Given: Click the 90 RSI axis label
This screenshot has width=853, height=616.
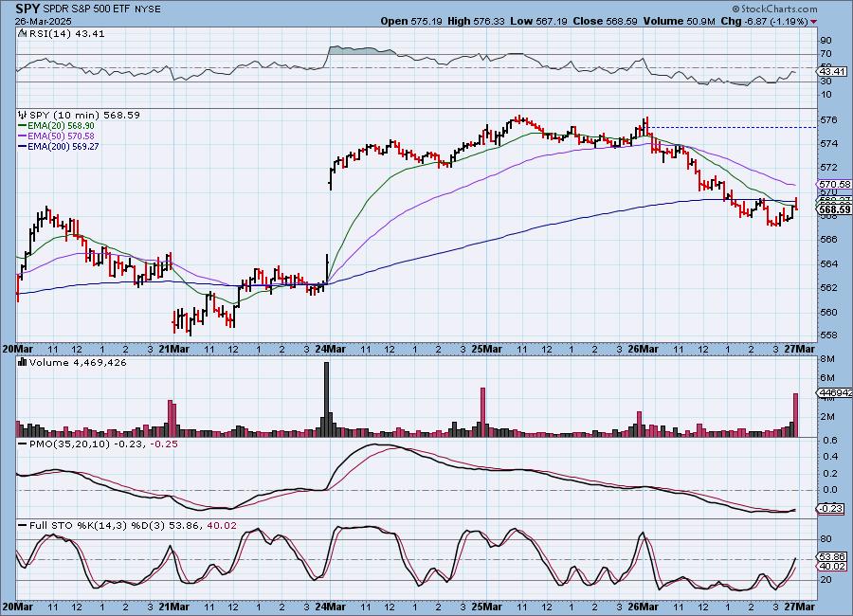Looking at the screenshot, I should (826, 41).
